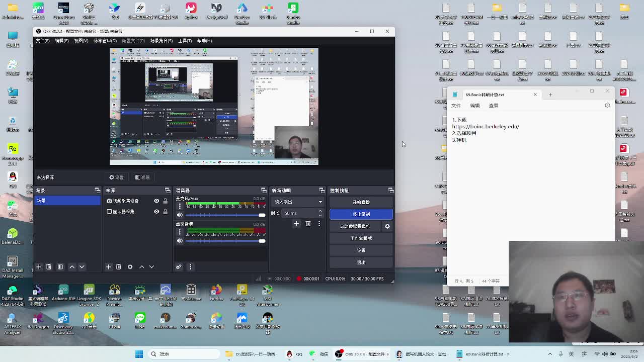This screenshot has width=644, height=362.
Task: Click the 停止录制 button
Action: coord(361,214)
